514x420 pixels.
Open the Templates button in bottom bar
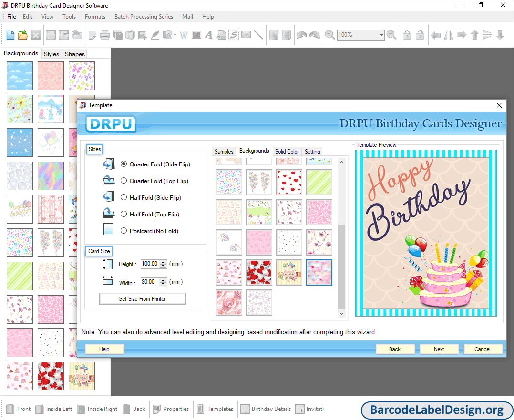(x=215, y=409)
